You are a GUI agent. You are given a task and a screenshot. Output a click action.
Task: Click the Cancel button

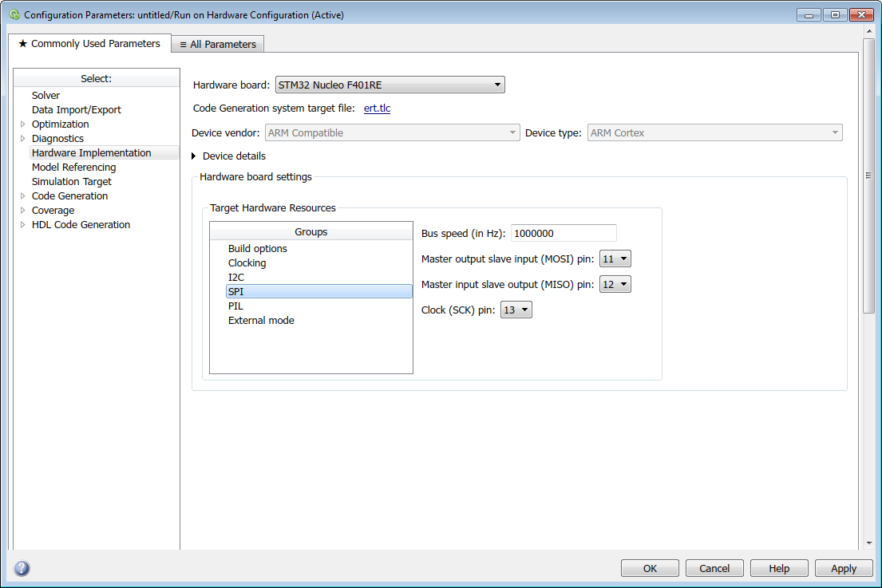coord(714,568)
